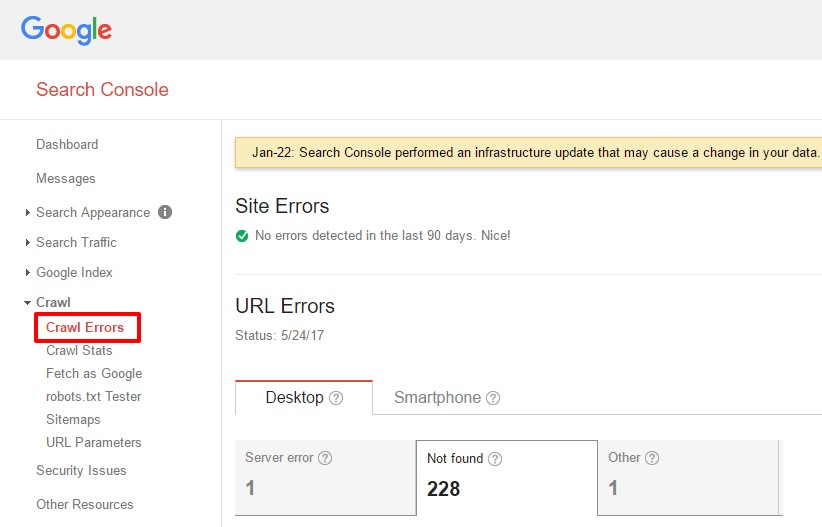The image size is (822, 527).
Task: Open the Search Appearance info icon
Action: 165,212
